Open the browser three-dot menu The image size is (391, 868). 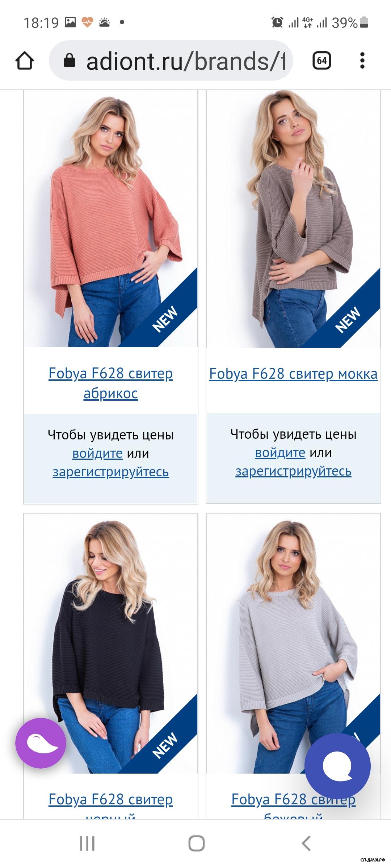pos(362,60)
